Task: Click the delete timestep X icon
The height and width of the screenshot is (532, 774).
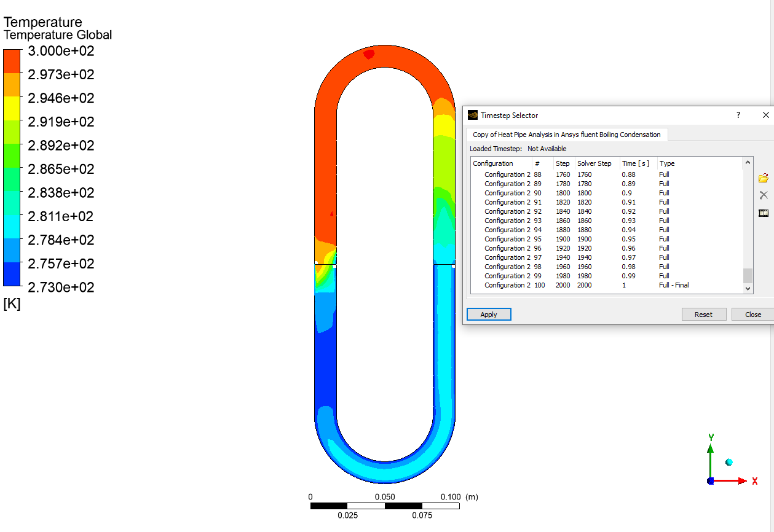Action: [764, 195]
